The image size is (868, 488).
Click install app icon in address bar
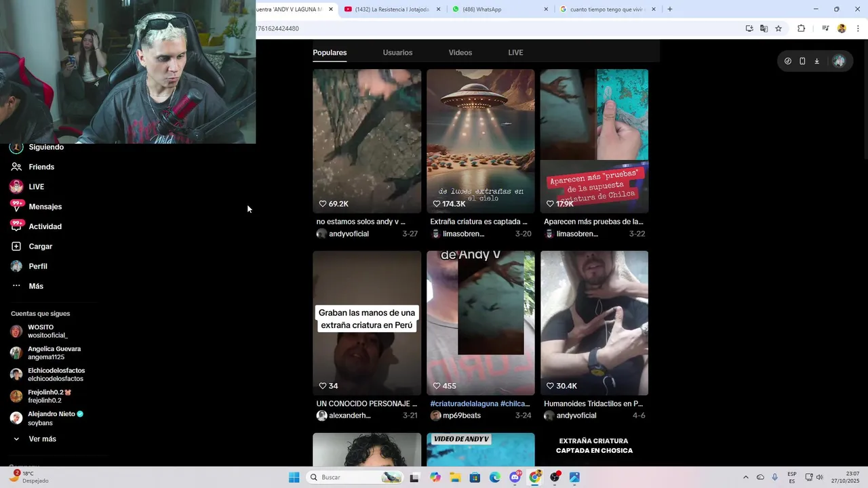(x=749, y=28)
